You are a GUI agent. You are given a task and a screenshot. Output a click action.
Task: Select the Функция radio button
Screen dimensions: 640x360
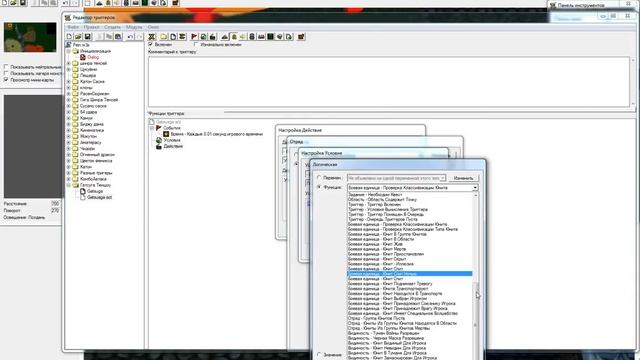(319, 187)
